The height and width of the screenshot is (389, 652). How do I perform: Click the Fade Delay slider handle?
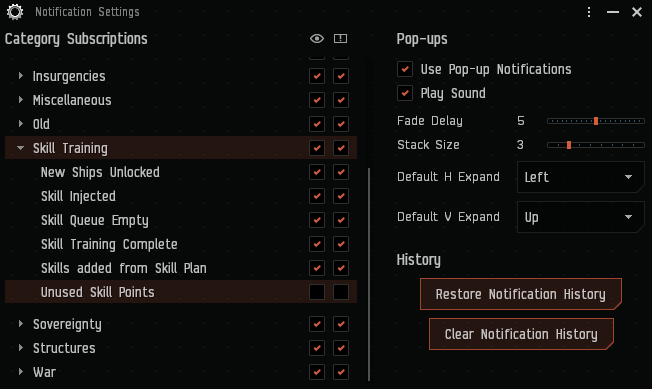pyautogui.click(x=596, y=121)
